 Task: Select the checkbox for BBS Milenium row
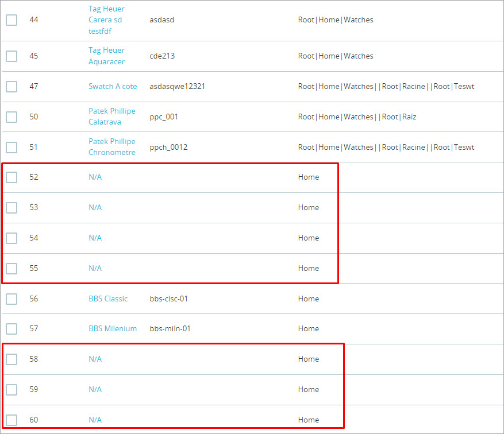pos(11,329)
